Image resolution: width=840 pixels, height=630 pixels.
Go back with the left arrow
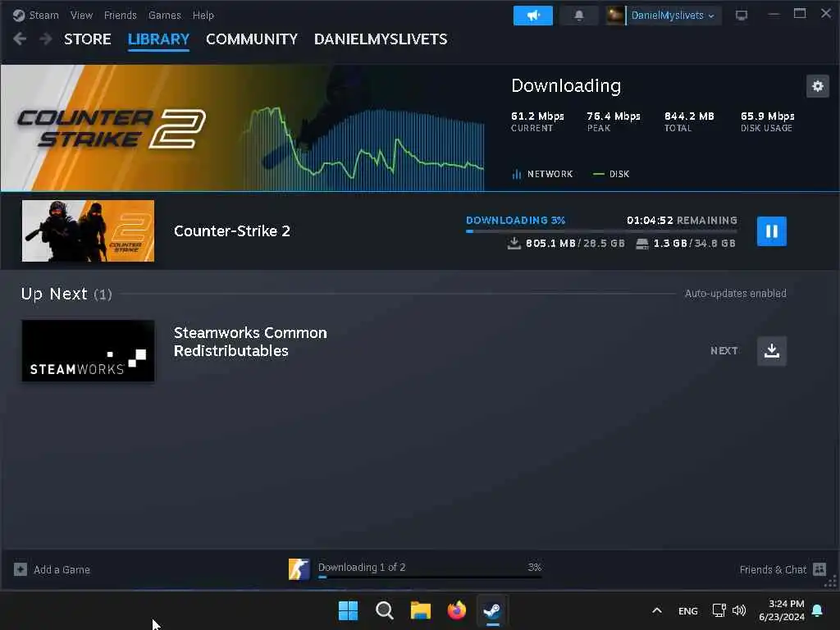(x=20, y=39)
